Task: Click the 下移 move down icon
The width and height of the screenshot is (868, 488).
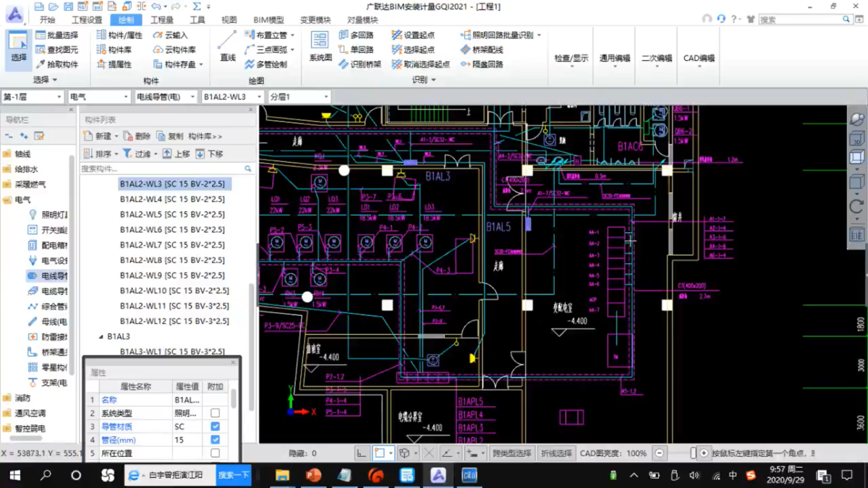Action: pos(200,154)
